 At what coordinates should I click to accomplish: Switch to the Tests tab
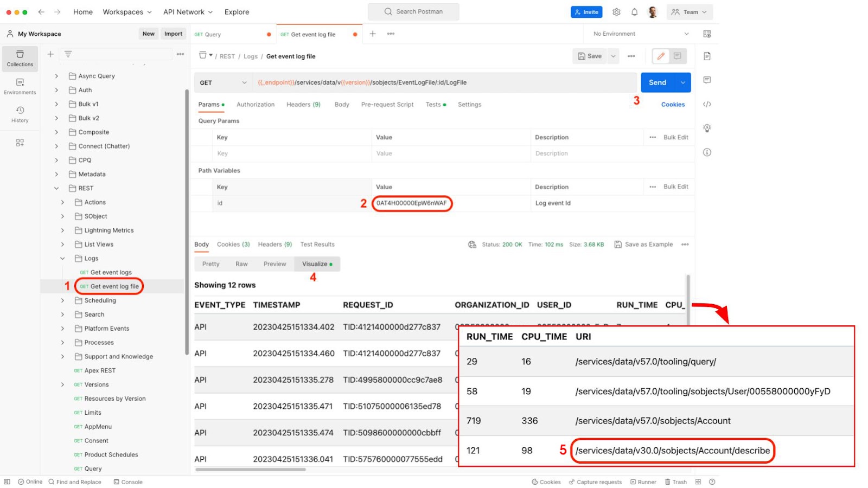click(436, 105)
